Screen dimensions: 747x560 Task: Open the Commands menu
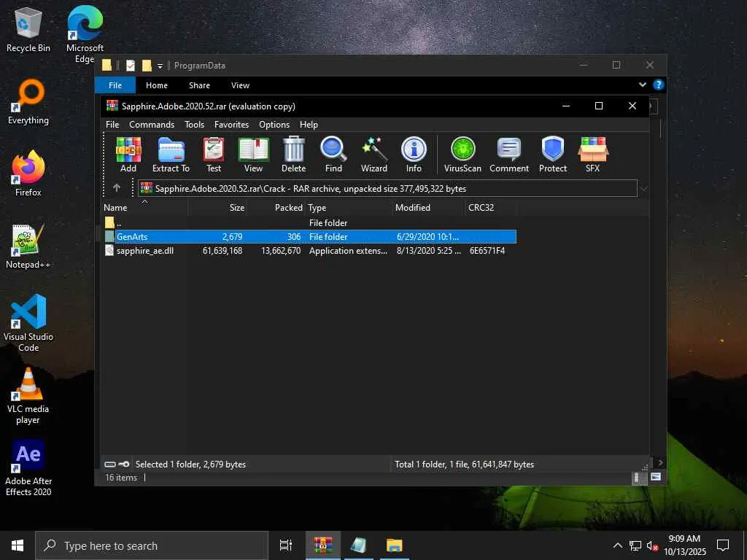[152, 124]
